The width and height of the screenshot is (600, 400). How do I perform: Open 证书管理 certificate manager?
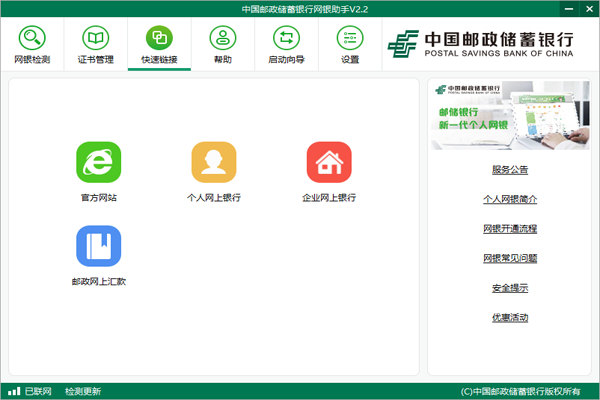click(96, 45)
